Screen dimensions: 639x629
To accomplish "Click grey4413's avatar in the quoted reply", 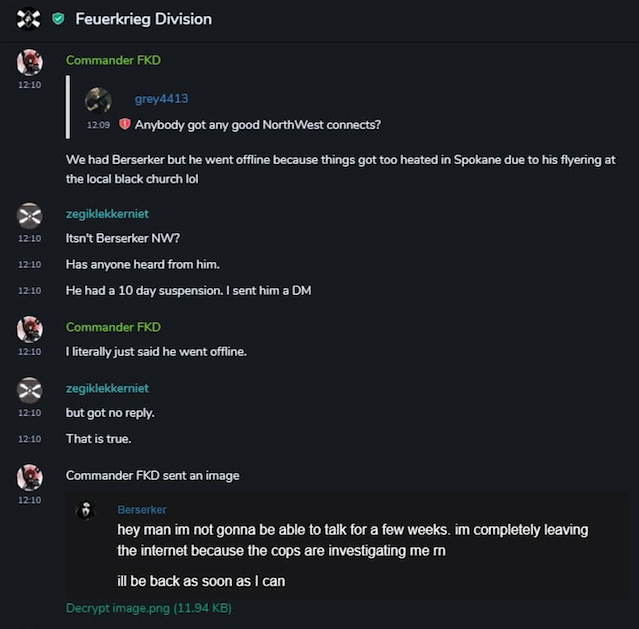I will coord(98,100).
